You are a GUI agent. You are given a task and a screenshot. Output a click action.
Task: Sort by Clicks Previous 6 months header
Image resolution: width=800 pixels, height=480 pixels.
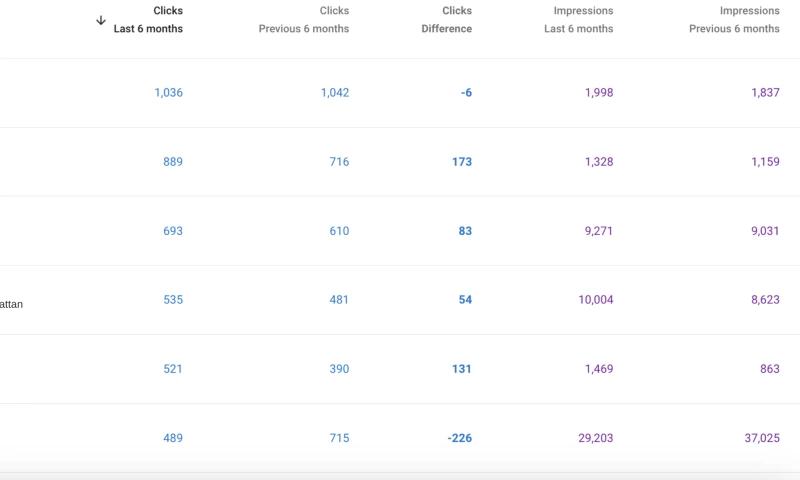pos(304,20)
